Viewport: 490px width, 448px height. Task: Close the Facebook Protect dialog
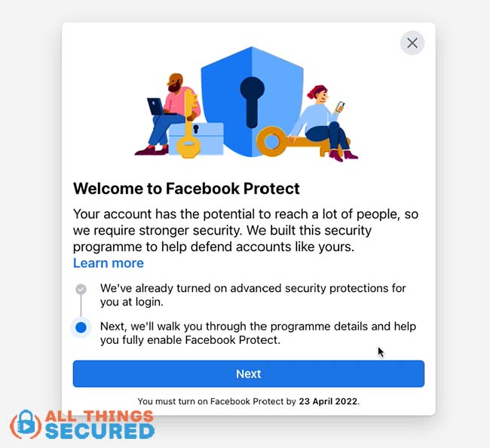click(x=412, y=43)
